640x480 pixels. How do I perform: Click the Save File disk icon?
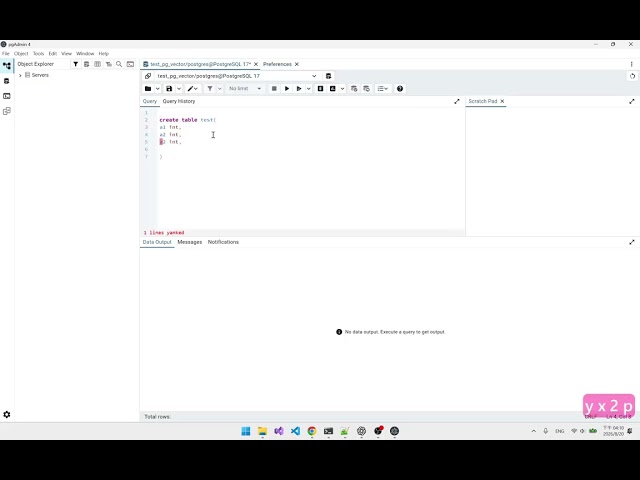pyautogui.click(x=169, y=89)
